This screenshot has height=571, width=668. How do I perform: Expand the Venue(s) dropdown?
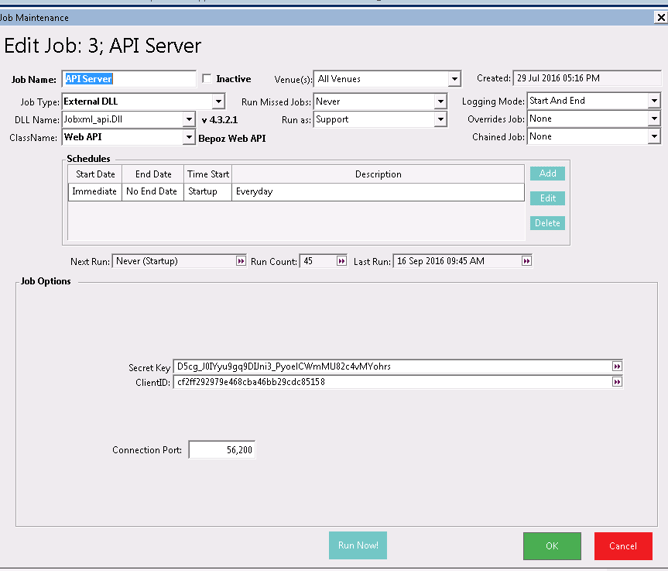coord(454,79)
